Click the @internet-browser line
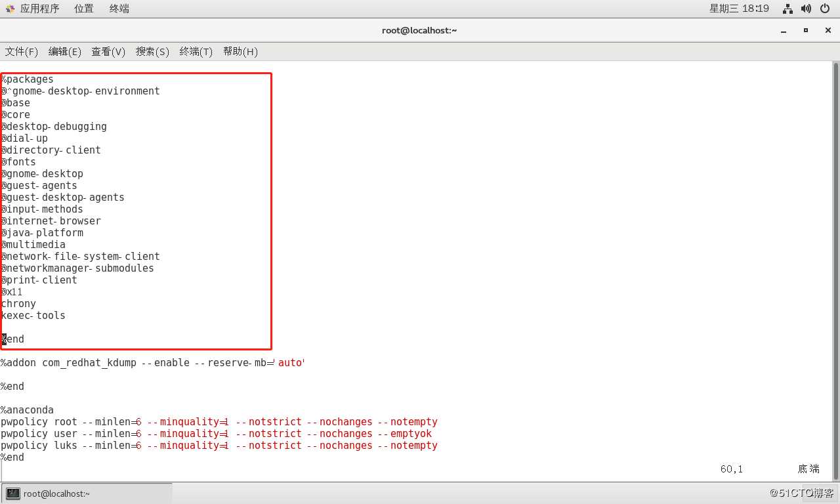840x504 pixels. click(51, 221)
